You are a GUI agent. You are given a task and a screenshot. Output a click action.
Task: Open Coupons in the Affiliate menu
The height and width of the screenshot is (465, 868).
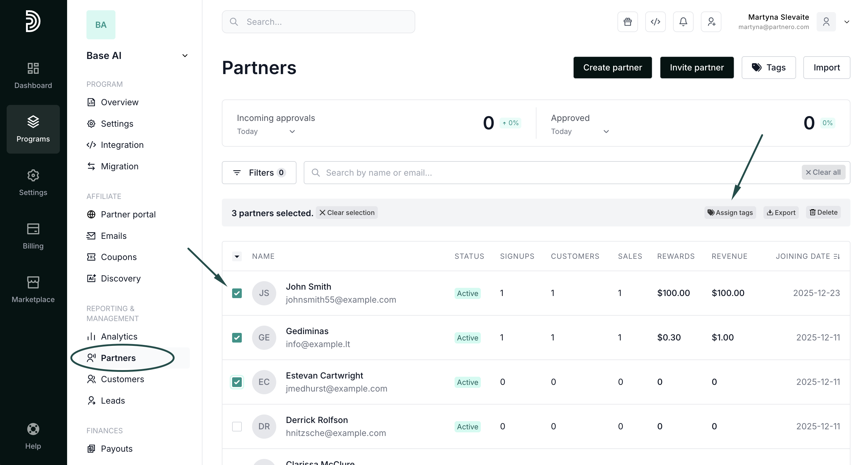point(118,257)
